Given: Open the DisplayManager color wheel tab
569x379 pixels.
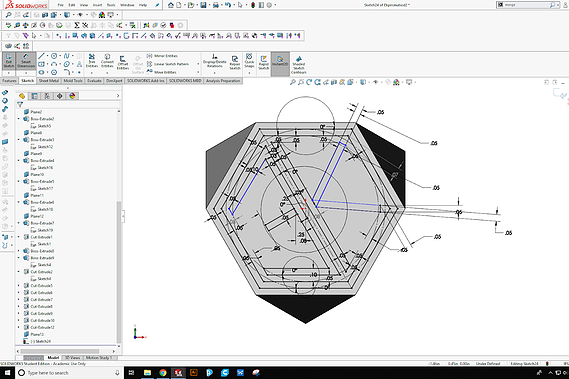Looking at the screenshot, I should point(72,96).
